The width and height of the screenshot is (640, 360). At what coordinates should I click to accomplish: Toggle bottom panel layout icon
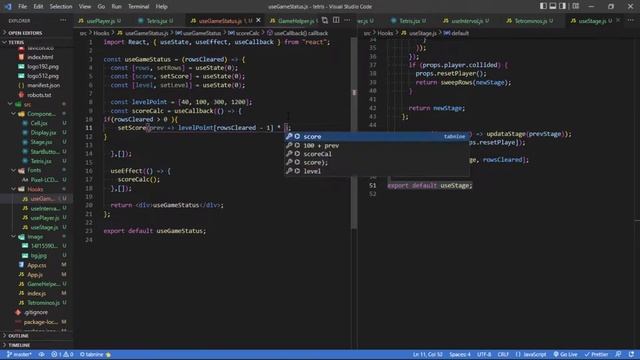[553, 6]
